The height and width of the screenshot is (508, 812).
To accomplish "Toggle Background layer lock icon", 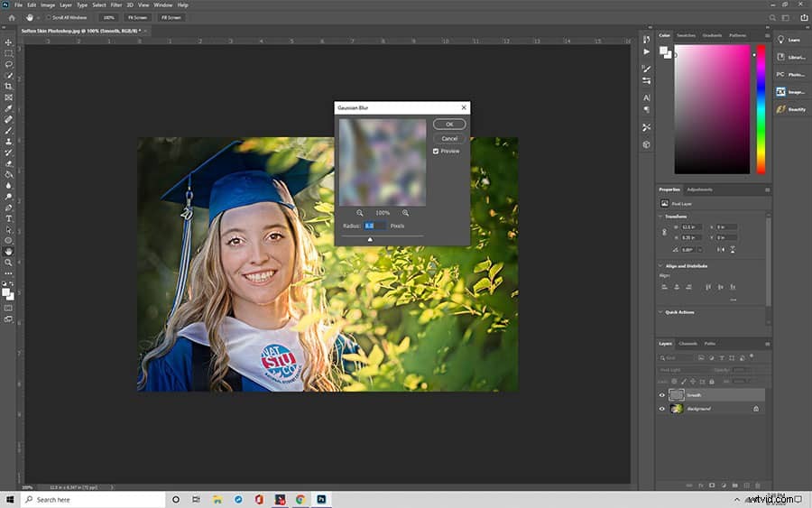I will 756,409.
